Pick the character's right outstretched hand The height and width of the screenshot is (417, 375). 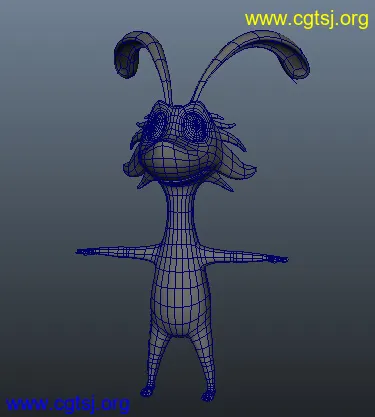[x=278, y=259]
